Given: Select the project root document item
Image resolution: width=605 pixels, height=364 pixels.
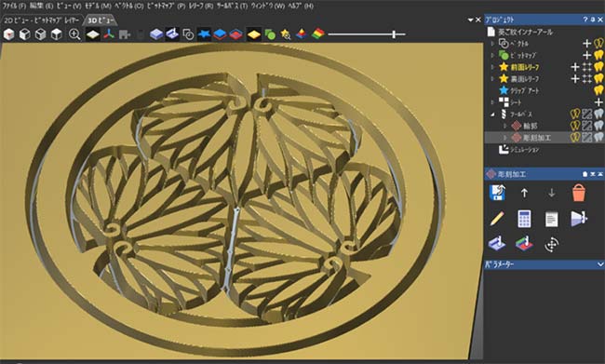Looking at the screenshot, I should (x=520, y=32).
